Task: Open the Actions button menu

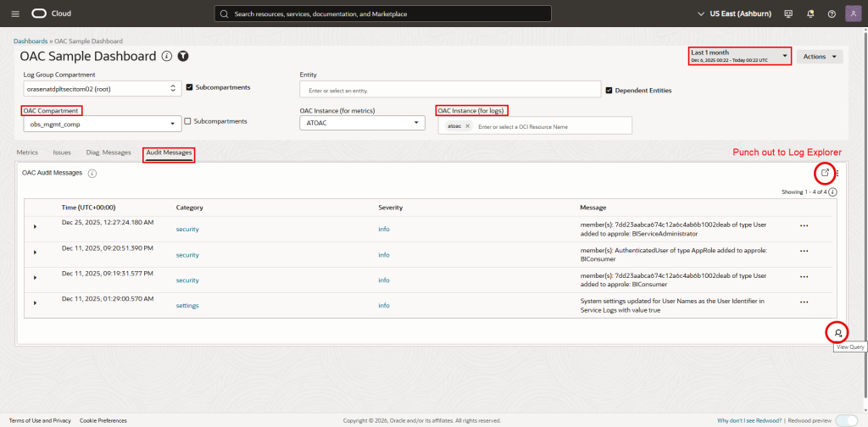Action: click(x=820, y=57)
